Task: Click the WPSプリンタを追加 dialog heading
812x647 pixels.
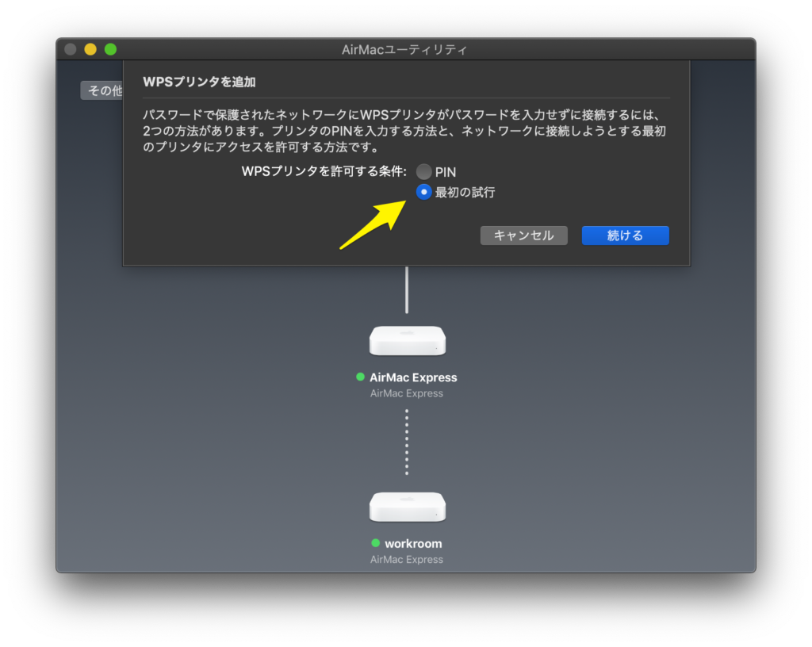Action: pos(199,82)
